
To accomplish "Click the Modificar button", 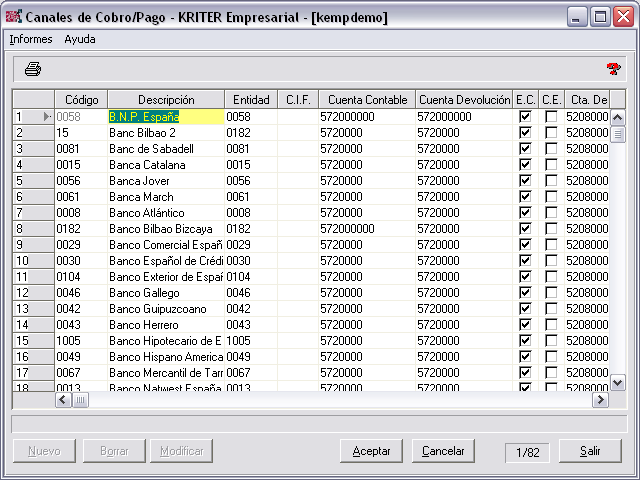I will coord(181,451).
